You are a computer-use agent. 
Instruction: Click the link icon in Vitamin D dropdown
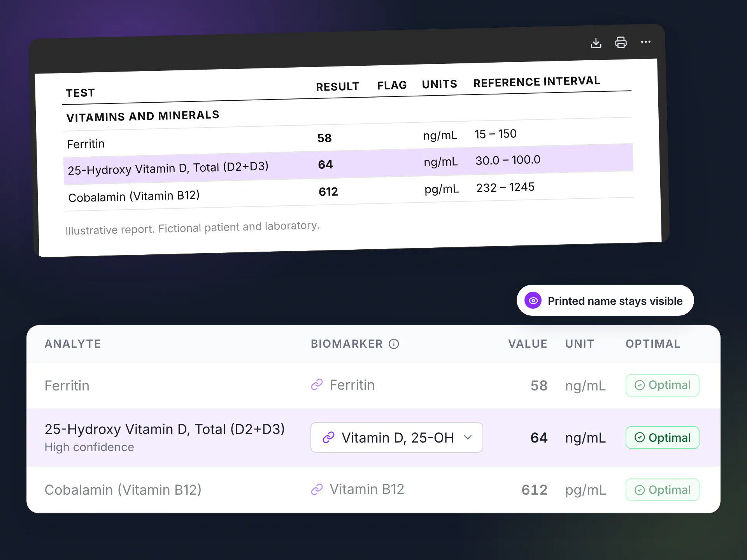pyautogui.click(x=329, y=437)
